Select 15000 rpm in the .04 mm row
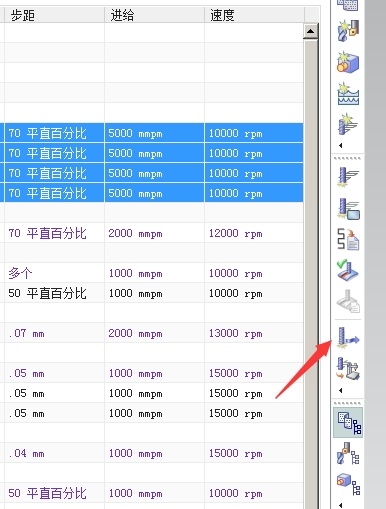 click(x=254, y=453)
